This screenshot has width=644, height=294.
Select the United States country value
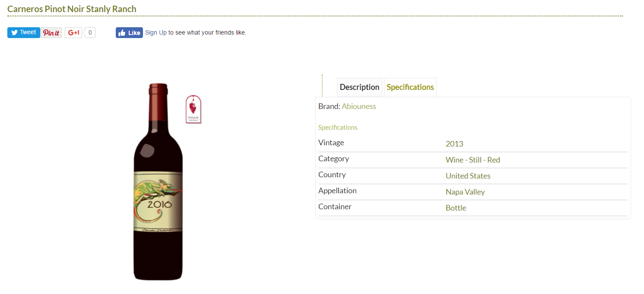pyautogui.click(x=468, y=176)
